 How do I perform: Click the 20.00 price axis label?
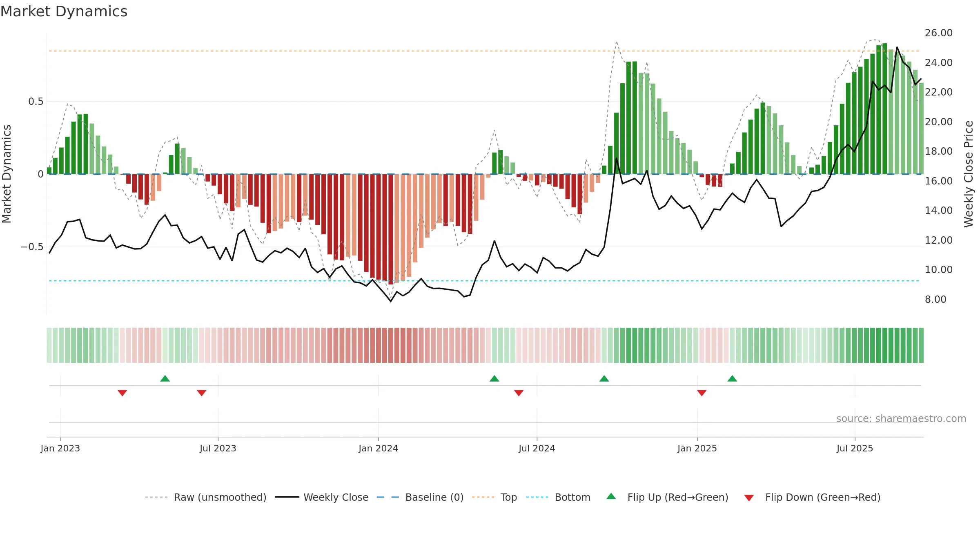click(x=939, y=122)
